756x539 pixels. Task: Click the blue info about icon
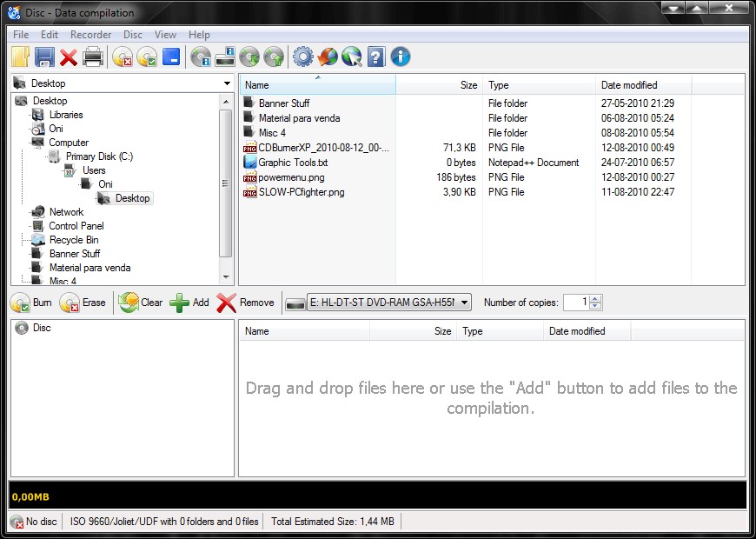400,57
